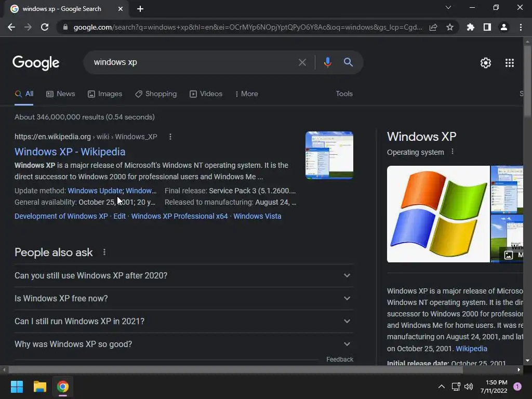Click the Feedback link below questions

340,360
